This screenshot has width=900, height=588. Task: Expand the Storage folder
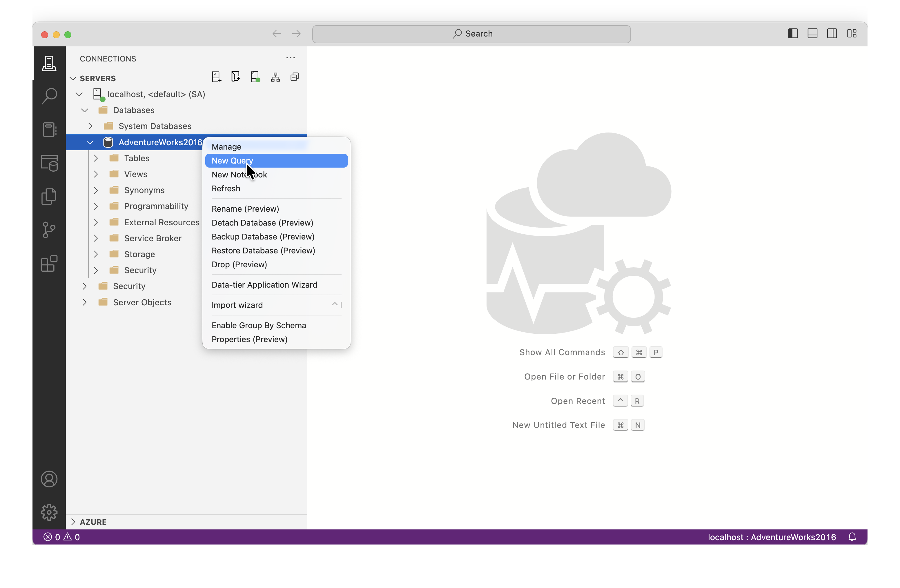coord(96,254)
